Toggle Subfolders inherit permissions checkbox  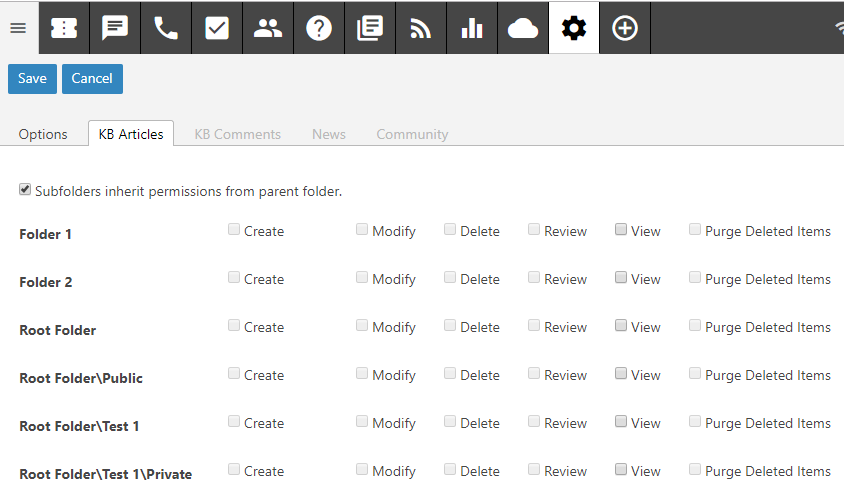tap(25, 190)
